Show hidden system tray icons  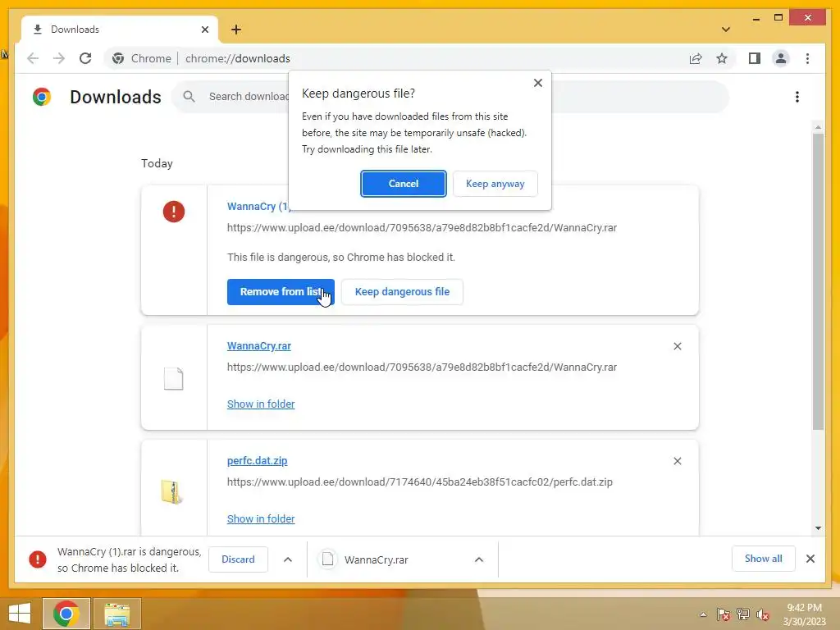click(703, 614)
